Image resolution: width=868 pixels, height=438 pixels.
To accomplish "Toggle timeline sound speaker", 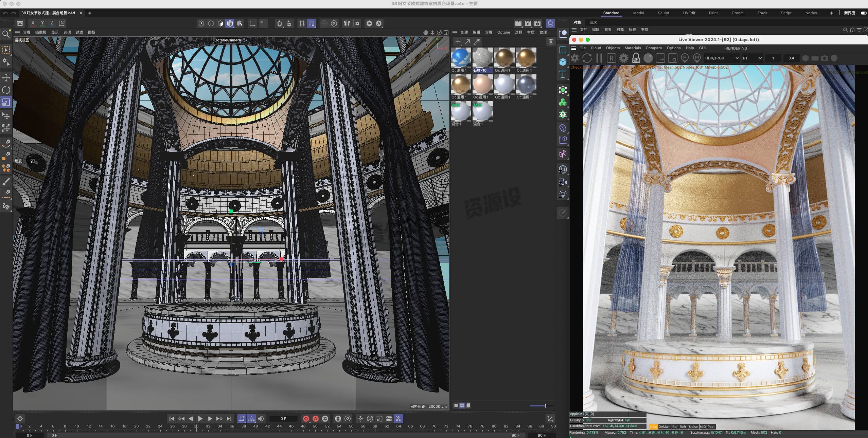I will tap(261, 419).
